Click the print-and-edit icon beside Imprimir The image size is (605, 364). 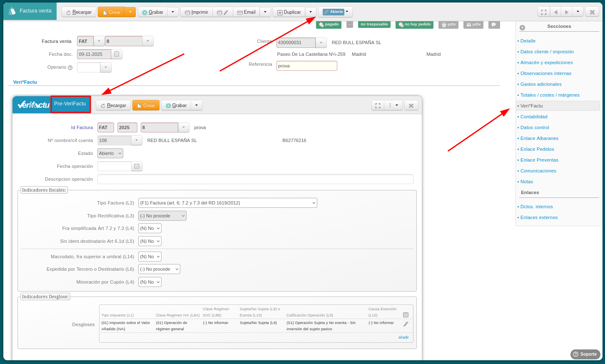point(222,12)
